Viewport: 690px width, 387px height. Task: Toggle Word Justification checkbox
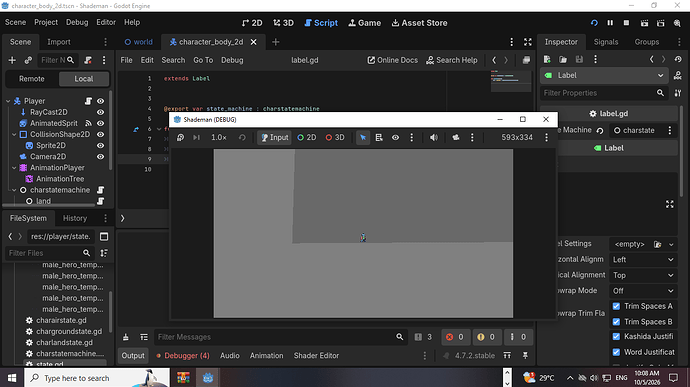(x=616, y=352)
